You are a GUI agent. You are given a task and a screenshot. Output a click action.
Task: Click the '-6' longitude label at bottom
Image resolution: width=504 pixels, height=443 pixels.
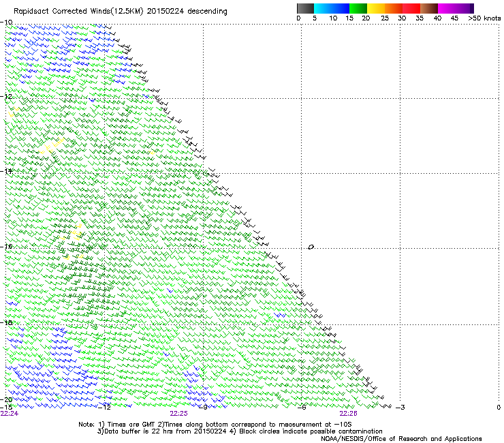[301, 408]
